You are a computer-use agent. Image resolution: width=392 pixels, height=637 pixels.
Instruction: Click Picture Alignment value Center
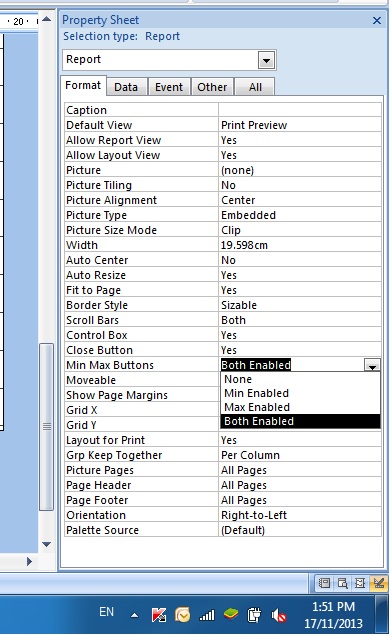coord(300,200)
